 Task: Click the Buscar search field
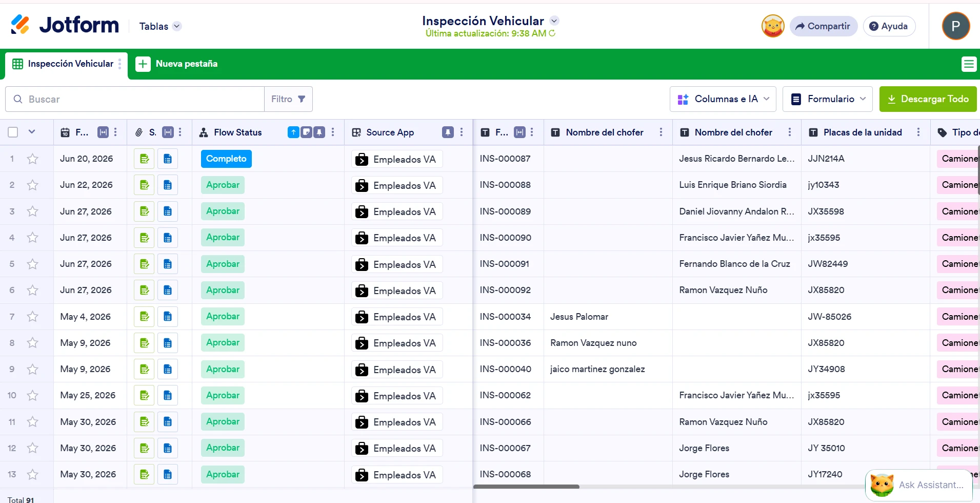click(135, 99)
